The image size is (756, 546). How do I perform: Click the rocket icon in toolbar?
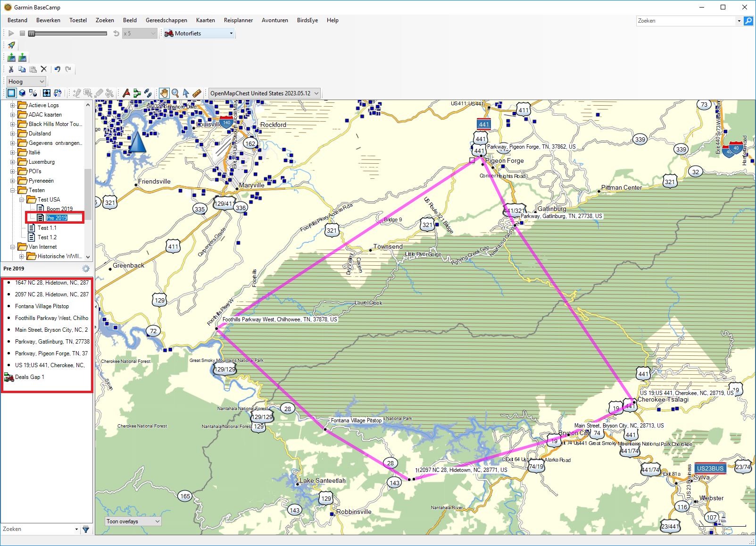pyautogui.click(x=11, y=45)
